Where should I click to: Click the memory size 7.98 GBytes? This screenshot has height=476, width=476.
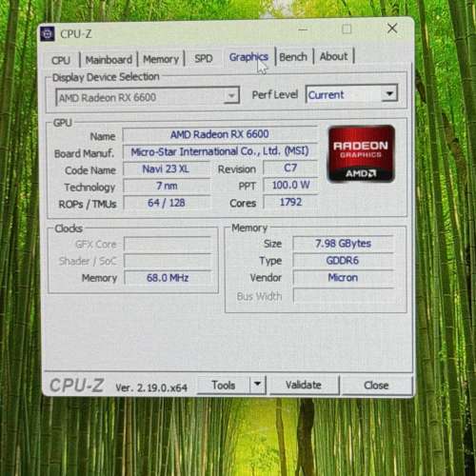coord(344,244)
